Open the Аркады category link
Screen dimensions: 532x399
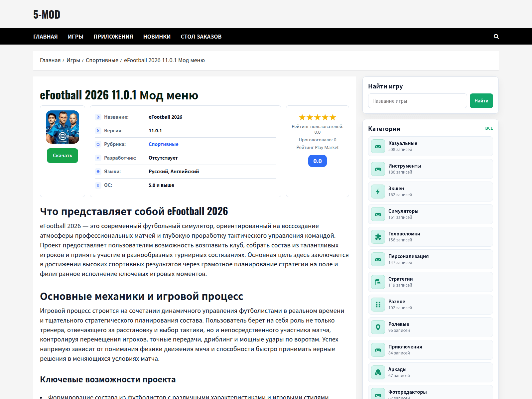[431, 372]
